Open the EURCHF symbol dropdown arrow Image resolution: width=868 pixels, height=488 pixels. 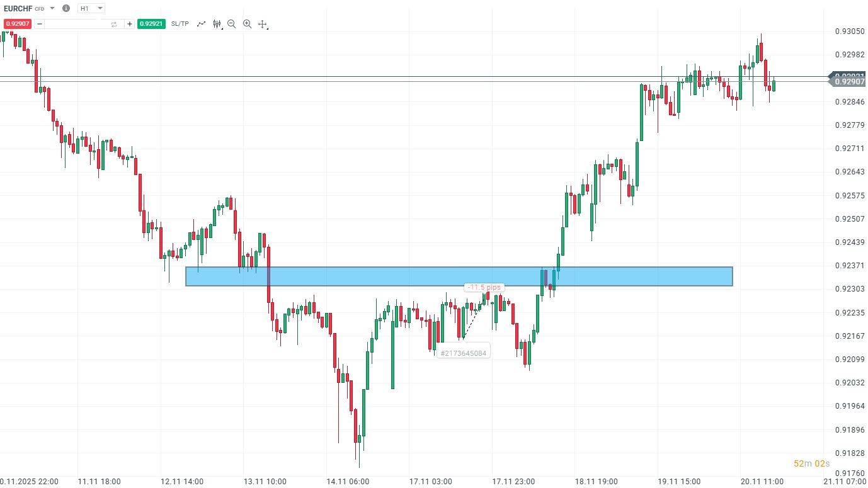52,8
